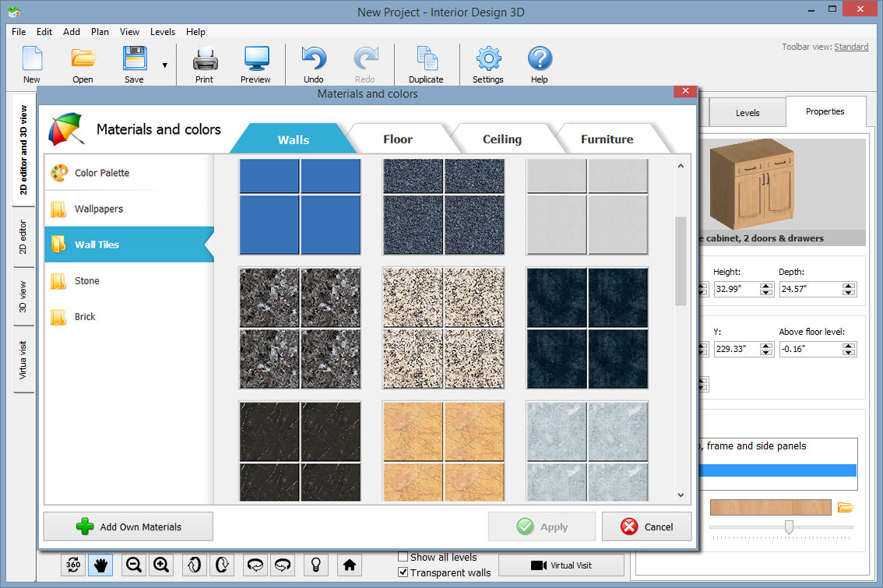This screenshot has height=588, width=883.
Task: Open the Brick materials category
Action: [x=86, y=316]
